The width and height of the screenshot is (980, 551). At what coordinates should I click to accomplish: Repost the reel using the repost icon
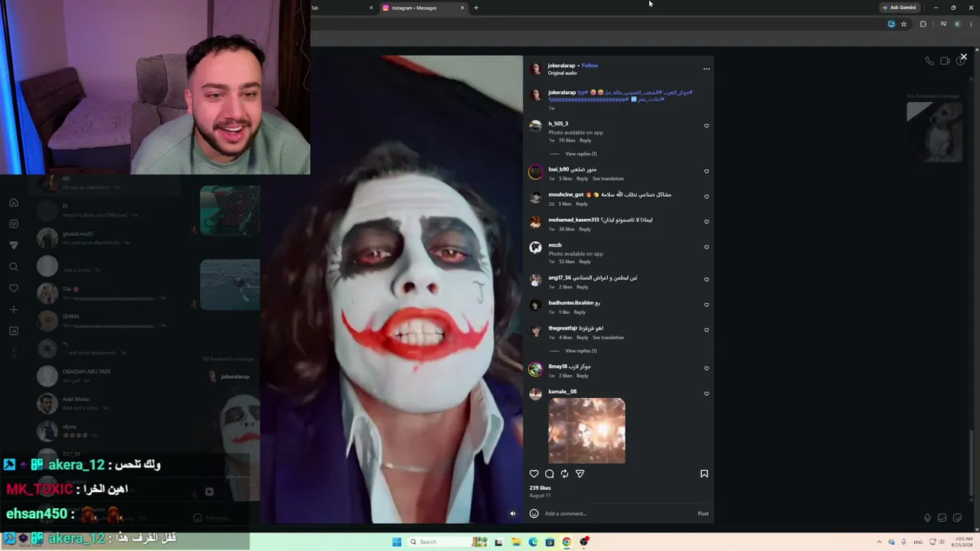point(565,474)
